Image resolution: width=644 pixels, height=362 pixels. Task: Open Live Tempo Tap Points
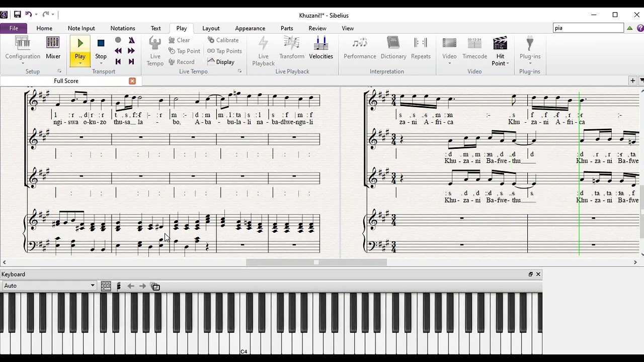(224, 51)
